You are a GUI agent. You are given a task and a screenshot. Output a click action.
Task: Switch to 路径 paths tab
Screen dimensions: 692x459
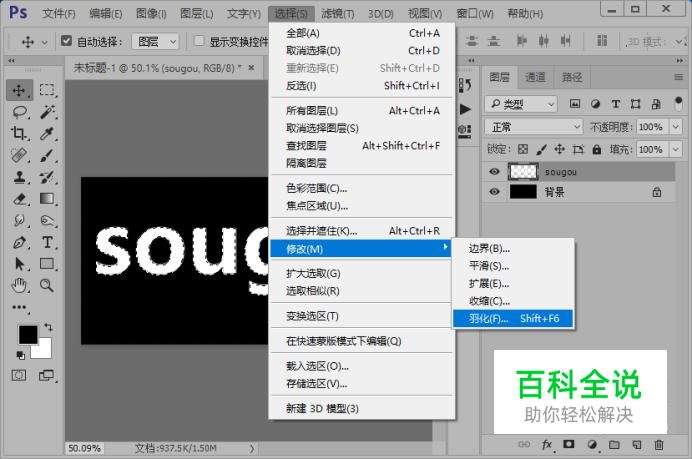tap(572, 77)
